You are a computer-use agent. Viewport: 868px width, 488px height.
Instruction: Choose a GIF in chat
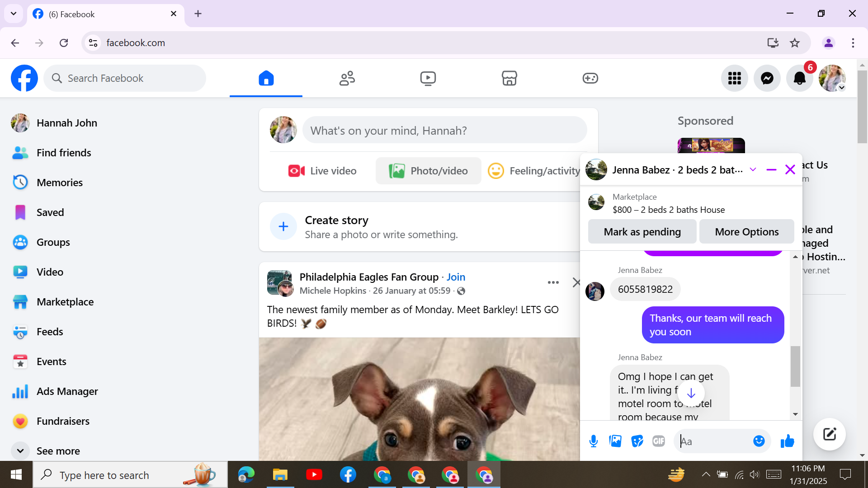(x=659, y=441)
